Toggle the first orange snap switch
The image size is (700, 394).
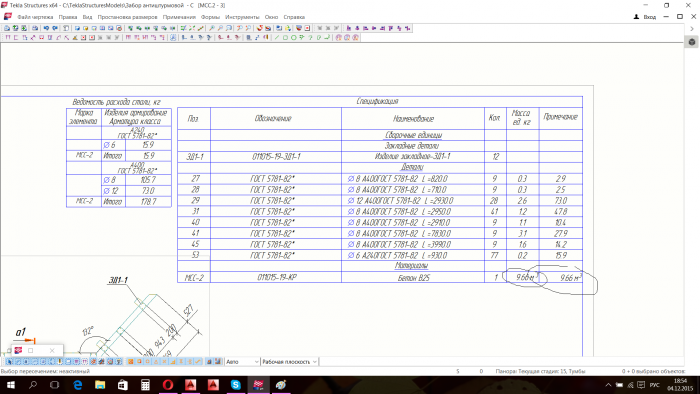point(130,361)
